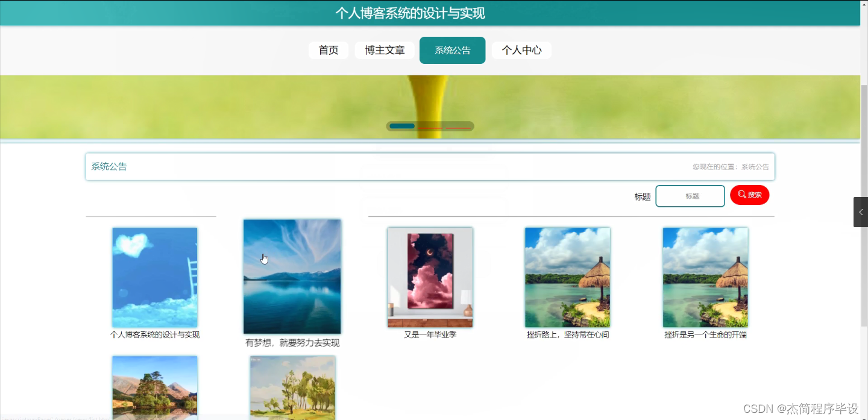Switch to the 首页 tab
868x420 pixels.
pos(329,50)
